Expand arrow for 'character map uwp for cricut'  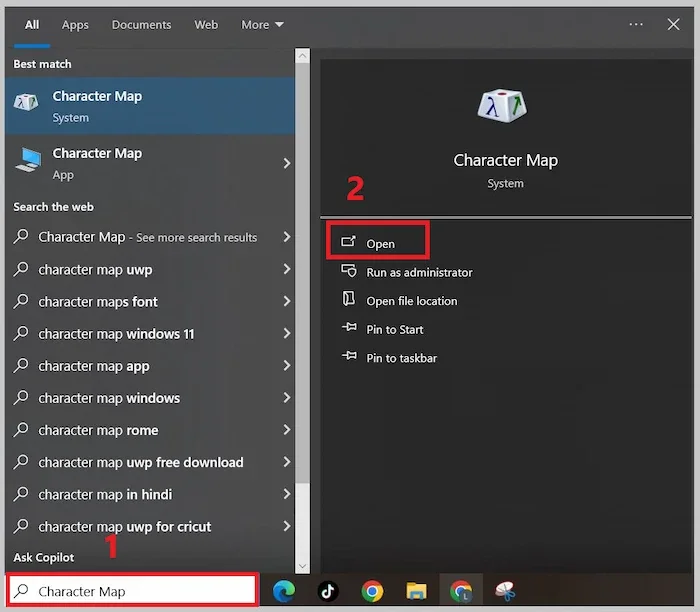click(287, 526)
